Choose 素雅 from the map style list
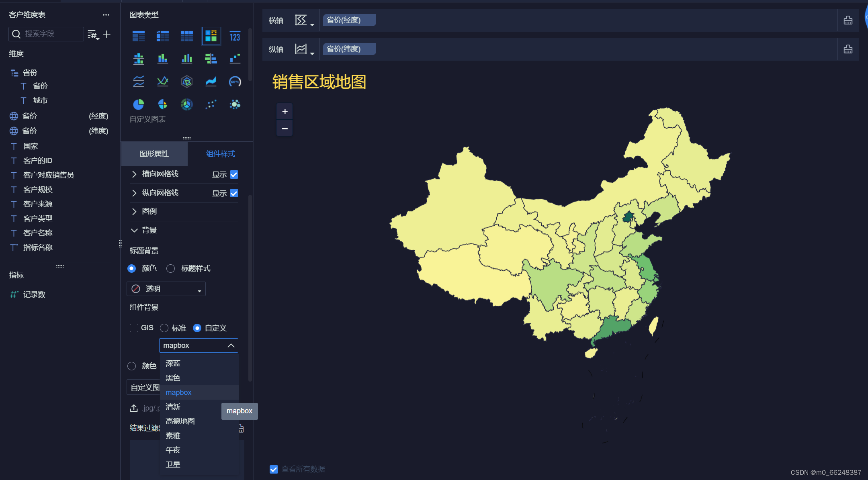 (x=199, y=436)
